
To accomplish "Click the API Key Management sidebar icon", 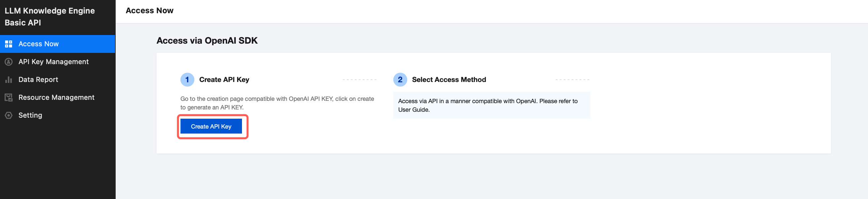I will pyautogui.click(x=9, y=62).
